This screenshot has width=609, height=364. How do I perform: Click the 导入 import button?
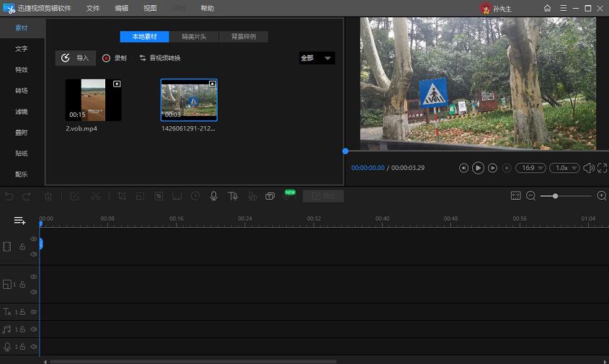pos(76,58)
